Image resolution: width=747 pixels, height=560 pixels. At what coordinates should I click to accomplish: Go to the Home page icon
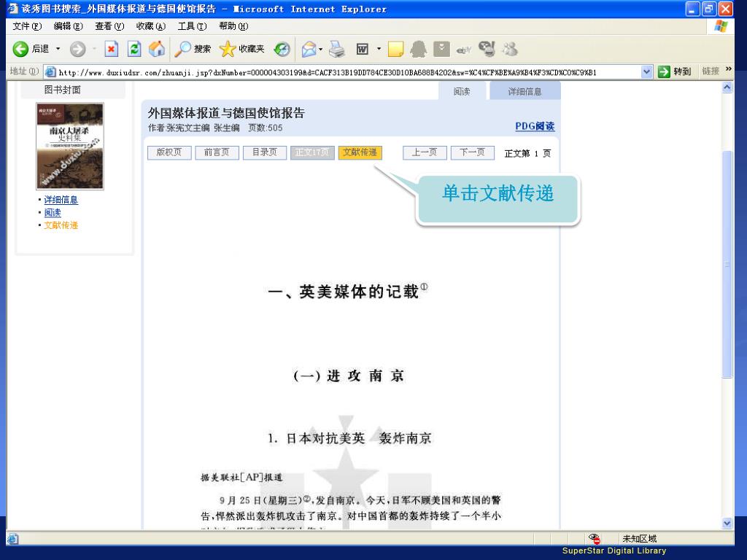(x=157, y=49)
